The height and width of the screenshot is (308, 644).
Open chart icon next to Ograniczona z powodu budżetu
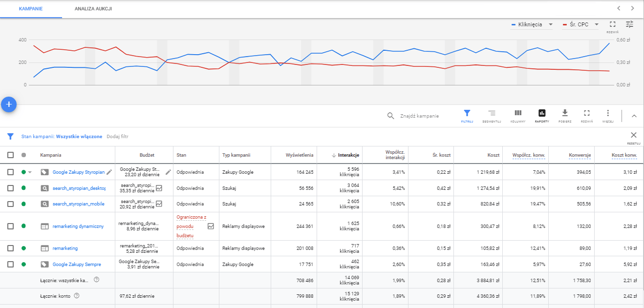211,226
